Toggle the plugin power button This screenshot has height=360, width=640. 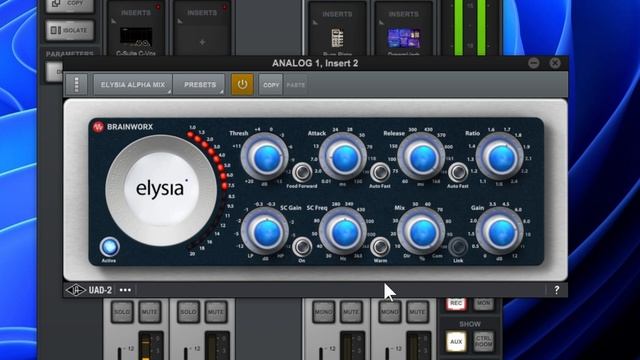click(242, 84)
